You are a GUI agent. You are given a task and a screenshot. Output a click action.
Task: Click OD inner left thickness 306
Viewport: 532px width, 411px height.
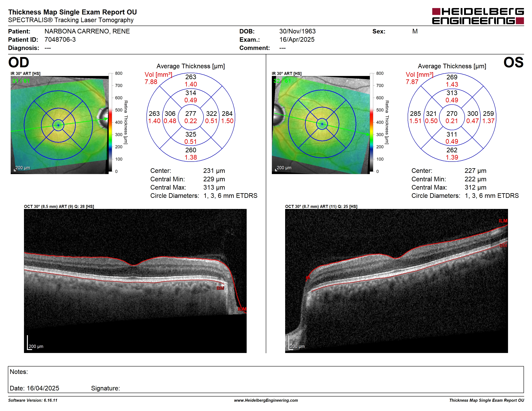click(x=170, y=114)
